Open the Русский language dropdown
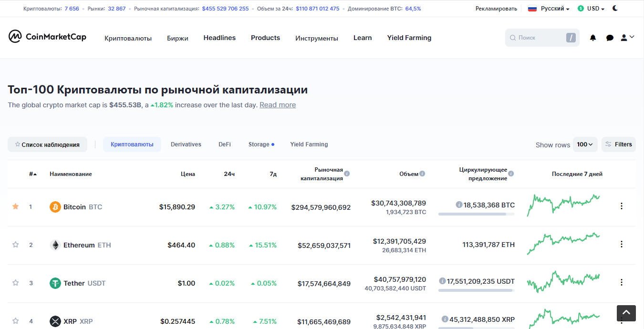The height and width of the screenshot is (329, 644). coord(555,9)
